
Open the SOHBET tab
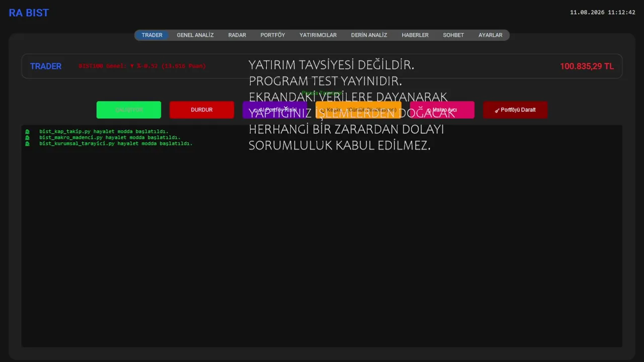(453, 35)
